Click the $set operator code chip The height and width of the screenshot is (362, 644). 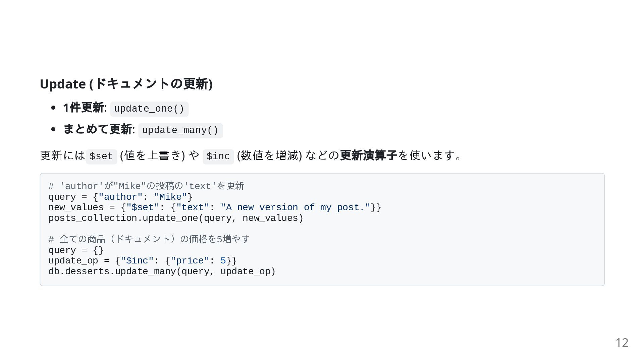point(101,157)
